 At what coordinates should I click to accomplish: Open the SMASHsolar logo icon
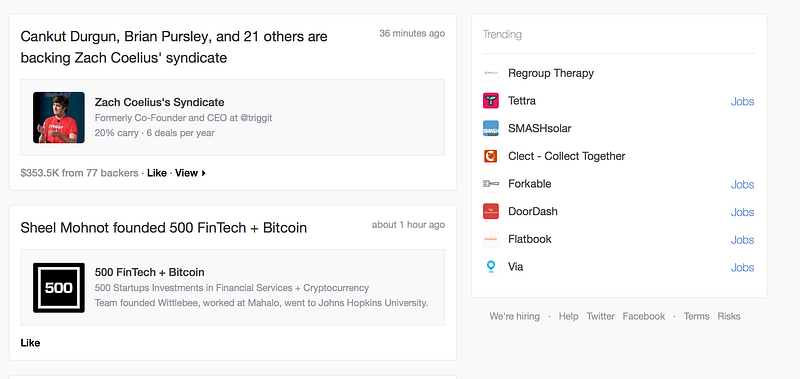coord(490,129)
